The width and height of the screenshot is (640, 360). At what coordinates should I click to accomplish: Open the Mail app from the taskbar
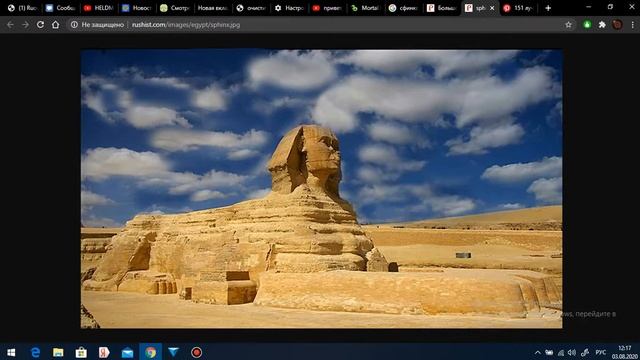pyautogui.click(x=127, y=352)
